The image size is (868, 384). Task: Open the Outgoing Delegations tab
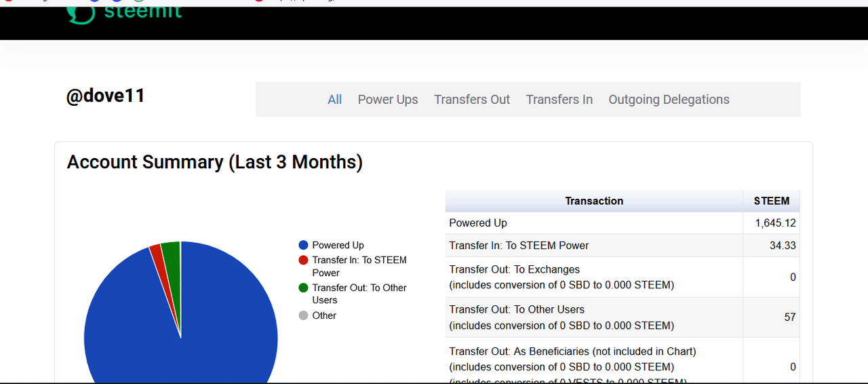click(x=669, y=100)
